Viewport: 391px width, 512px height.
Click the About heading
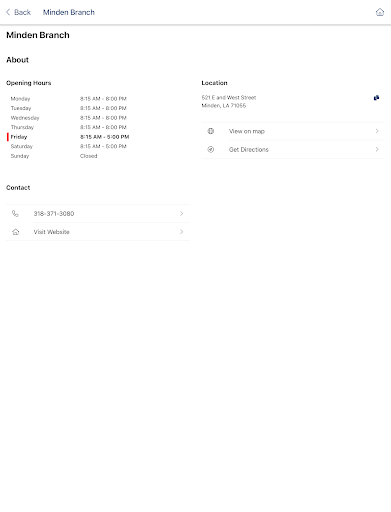(x=17, y=60)
